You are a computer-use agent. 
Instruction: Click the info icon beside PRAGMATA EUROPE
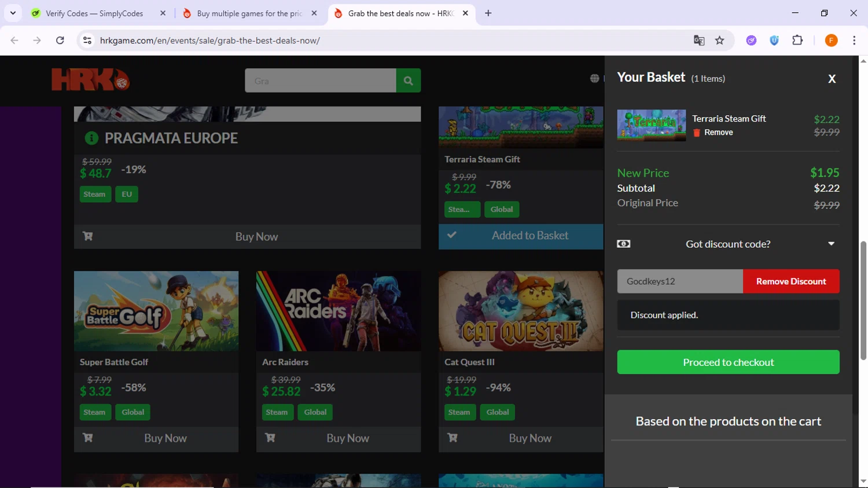point(91,138)
